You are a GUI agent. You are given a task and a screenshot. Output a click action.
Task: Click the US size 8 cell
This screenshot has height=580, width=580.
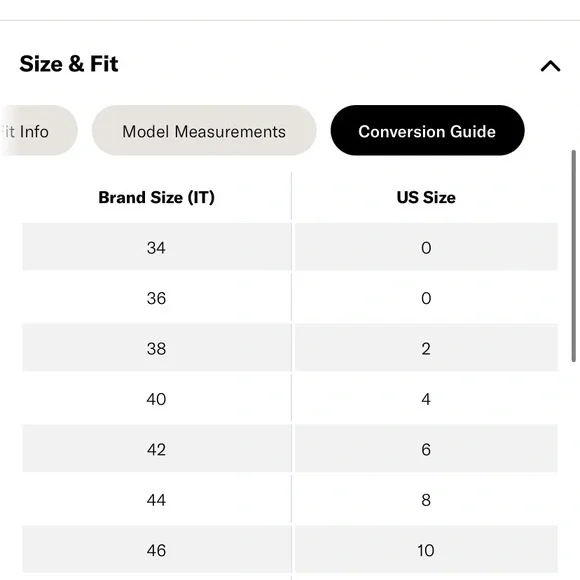click(x=426, y=499)
